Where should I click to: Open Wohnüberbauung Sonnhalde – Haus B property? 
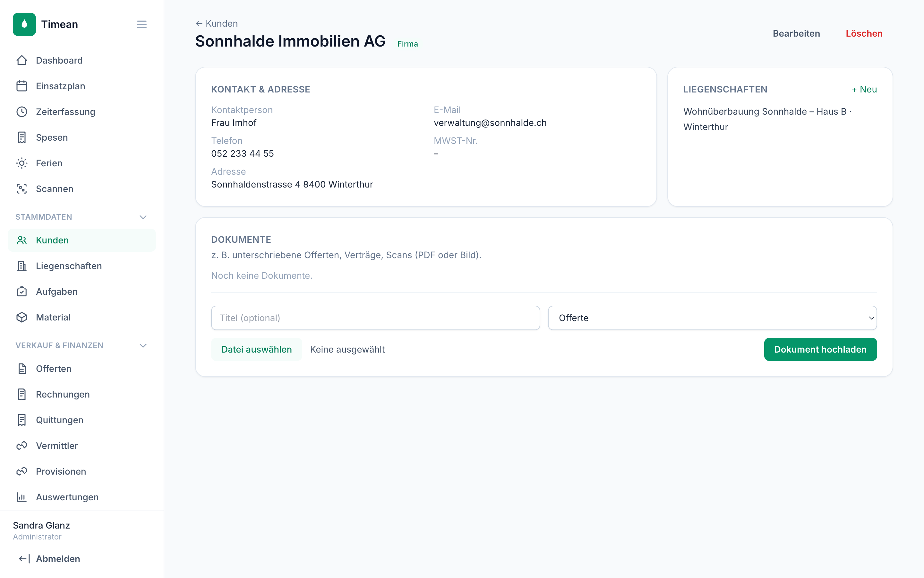tap(767, 119)
